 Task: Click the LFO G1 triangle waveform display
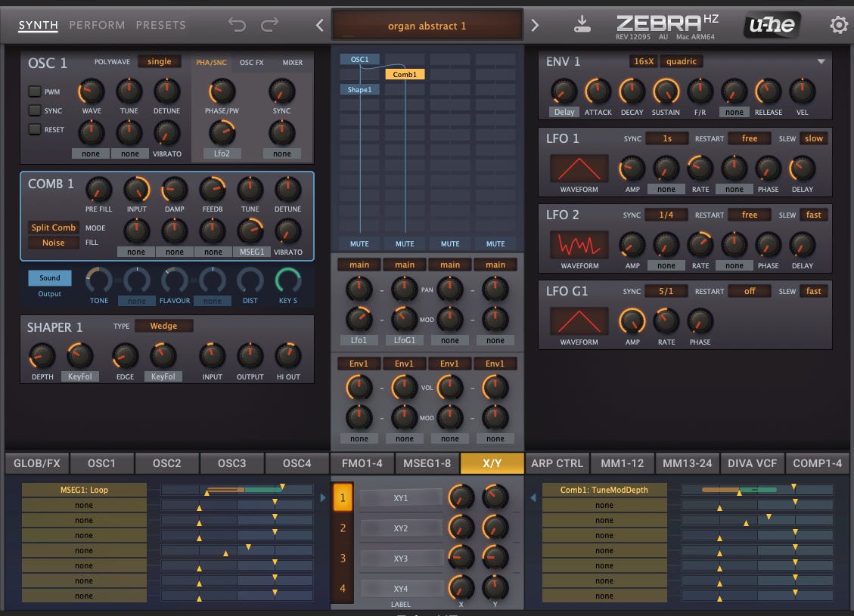pyautogui.click(x=579, y=321)
